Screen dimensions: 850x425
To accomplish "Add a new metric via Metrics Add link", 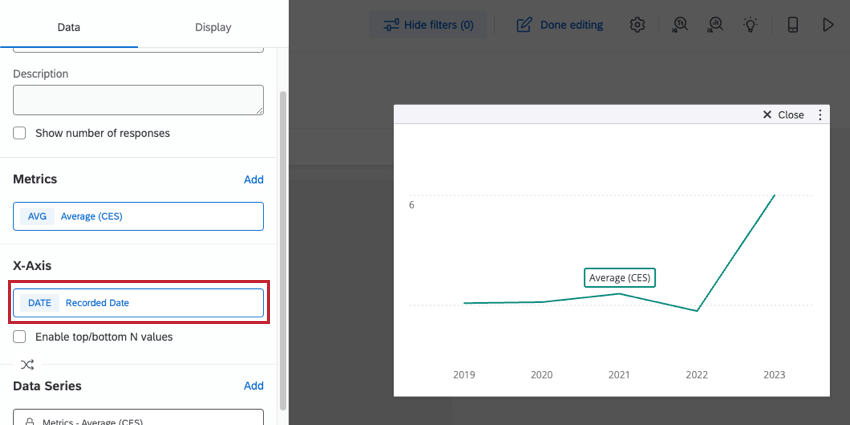I will [x=254, y=180].
